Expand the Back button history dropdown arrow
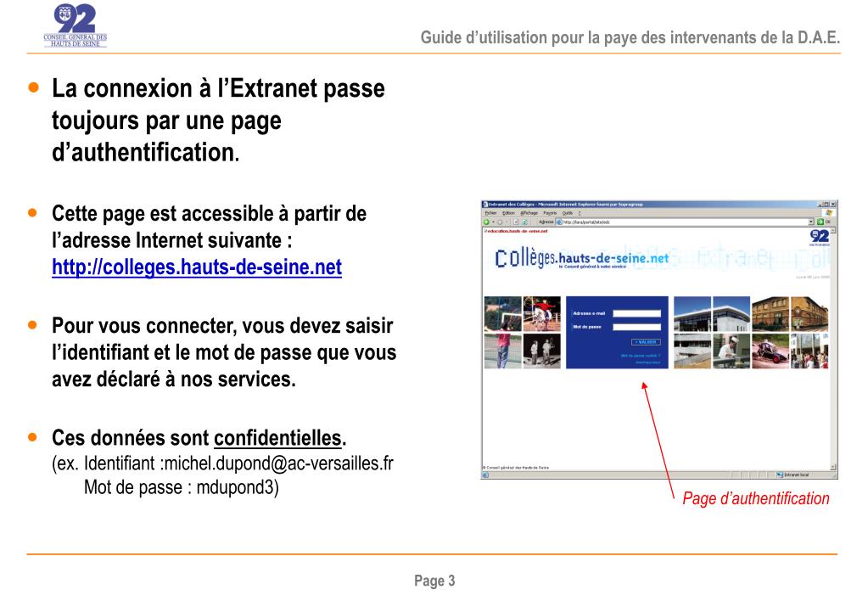 493,222
